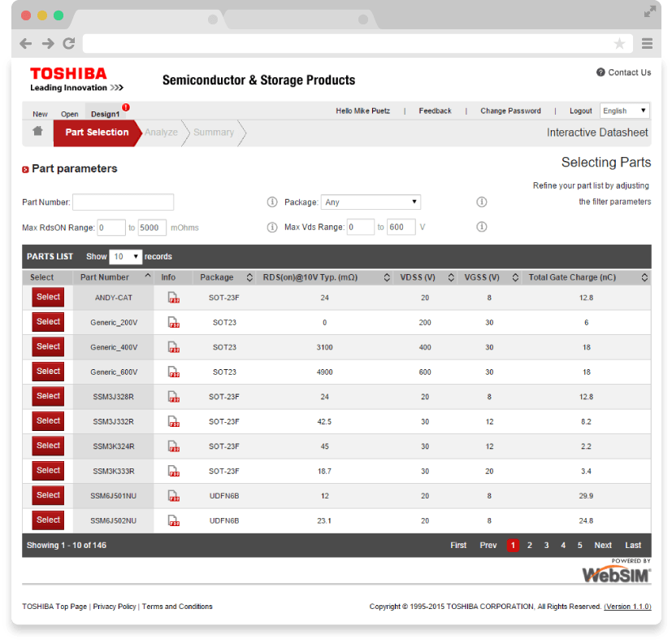Go to results page 5
This screenshot has height=644, width=672.
(x=579, y=546)
